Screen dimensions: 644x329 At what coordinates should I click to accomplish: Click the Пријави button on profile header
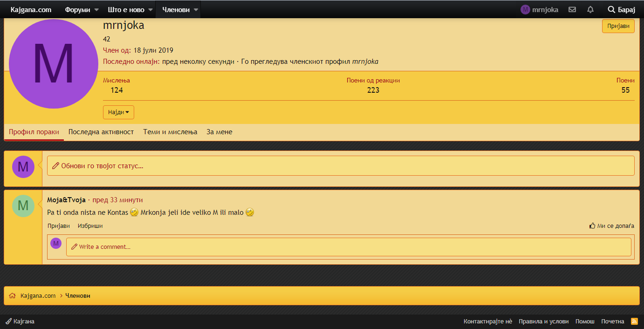[618, 26]
